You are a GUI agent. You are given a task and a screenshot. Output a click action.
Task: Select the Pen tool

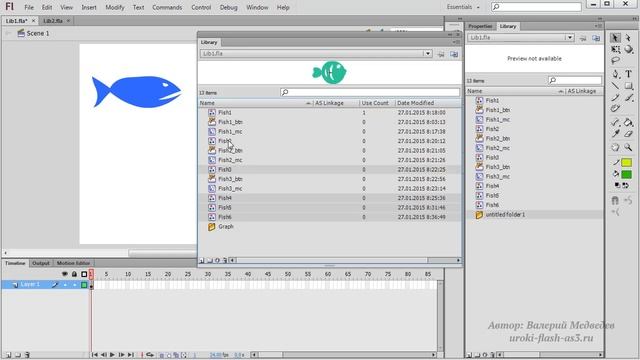(x=616, y=74)
